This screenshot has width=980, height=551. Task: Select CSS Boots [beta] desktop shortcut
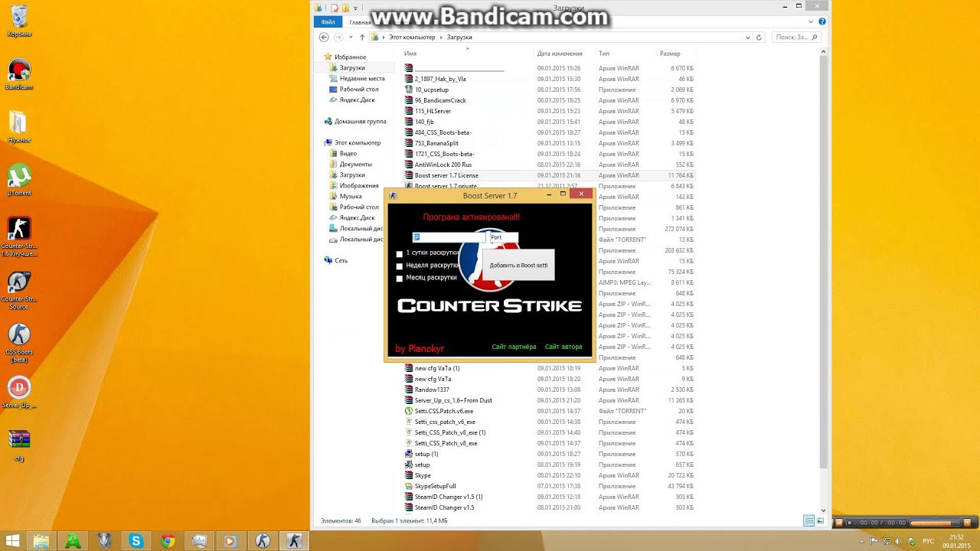19,343
